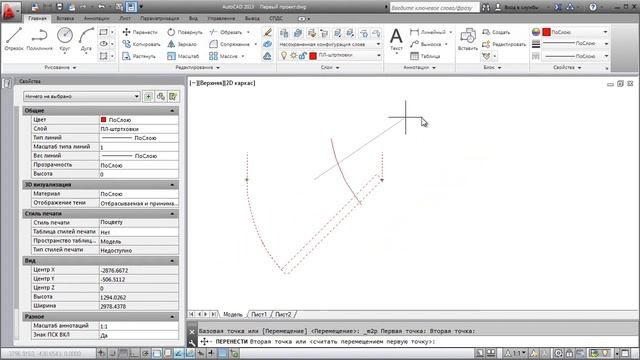
Task: Switch to the Параметризация ribbon tab
Action: [x=159, y=18]
